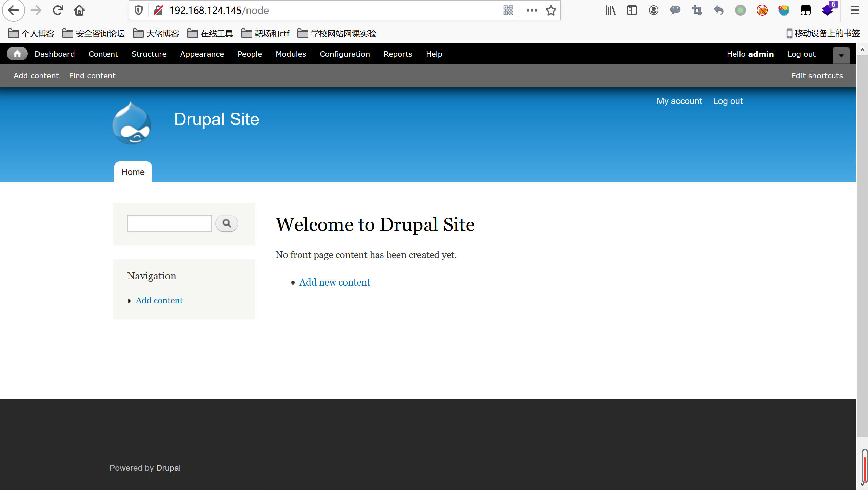Toggle the admin shortcuts drawer arrow
The height and width of the screenshot is (490, 868).
click(x=841, y=55)
